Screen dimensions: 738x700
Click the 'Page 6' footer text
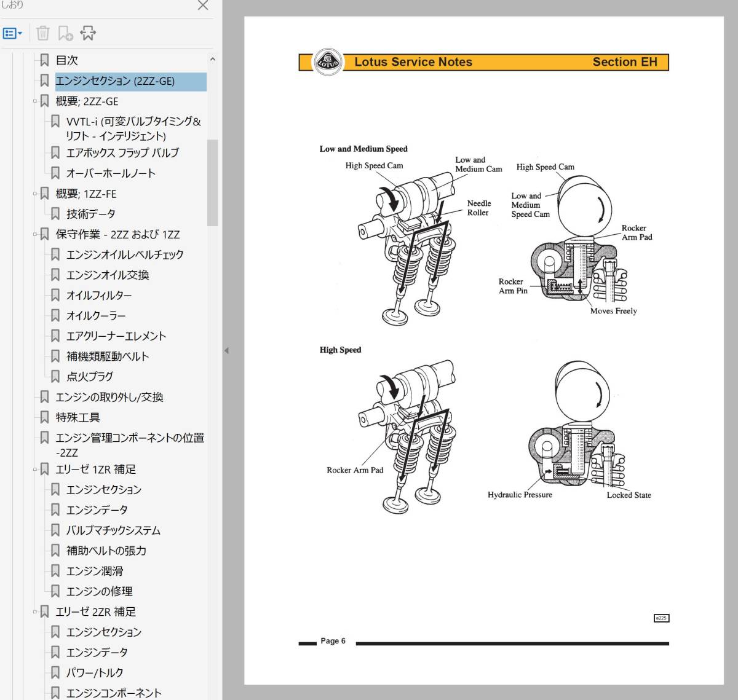tap(333, 641)
